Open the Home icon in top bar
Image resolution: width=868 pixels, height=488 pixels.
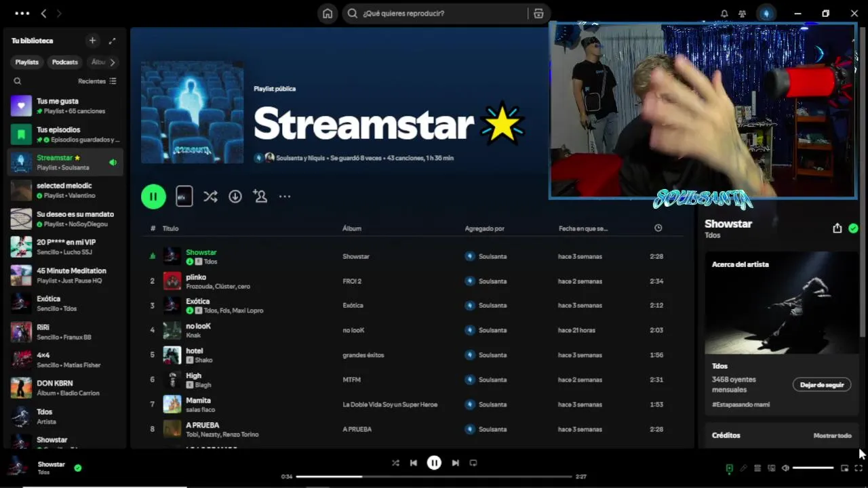click(328, 14)
